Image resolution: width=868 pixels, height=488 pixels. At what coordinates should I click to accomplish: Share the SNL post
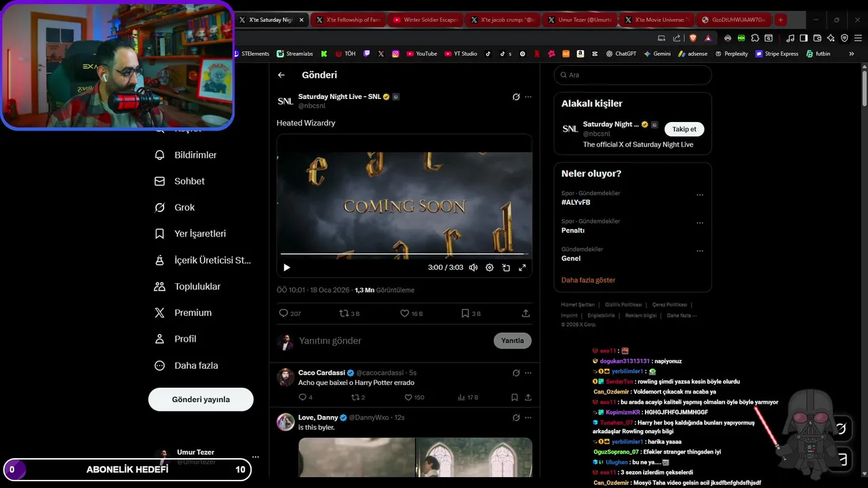click(526, 314)
